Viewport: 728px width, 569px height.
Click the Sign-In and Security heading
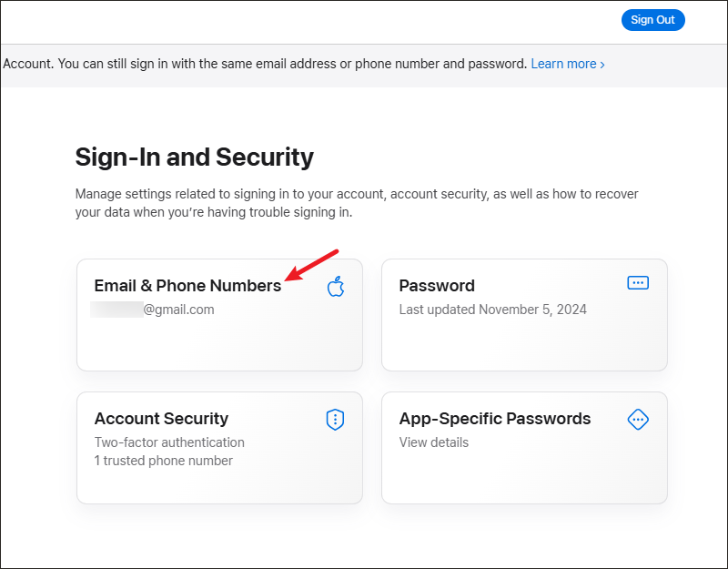click(195, 157)
